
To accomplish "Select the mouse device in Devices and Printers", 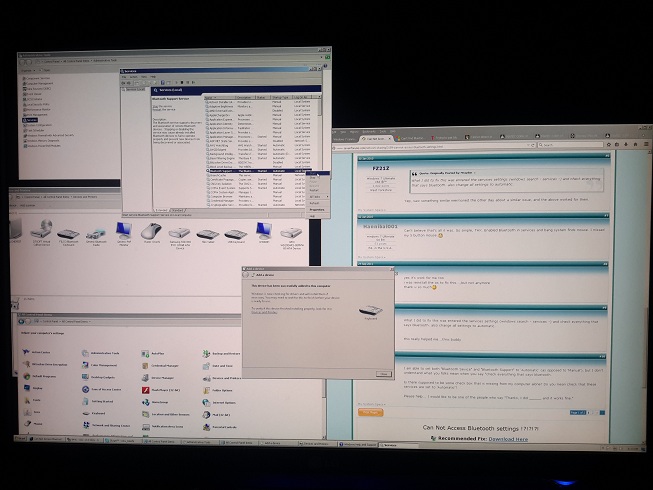I will [x=151, y=233].
